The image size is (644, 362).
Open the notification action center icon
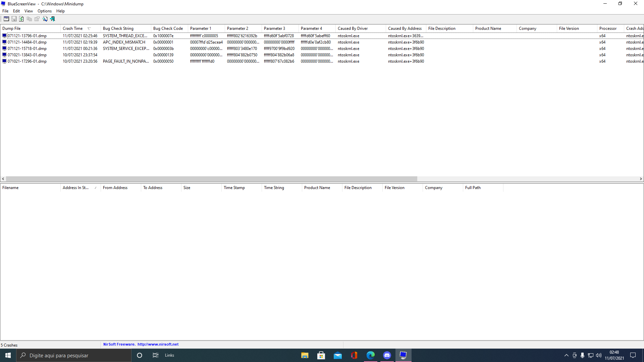coord(633,355)
